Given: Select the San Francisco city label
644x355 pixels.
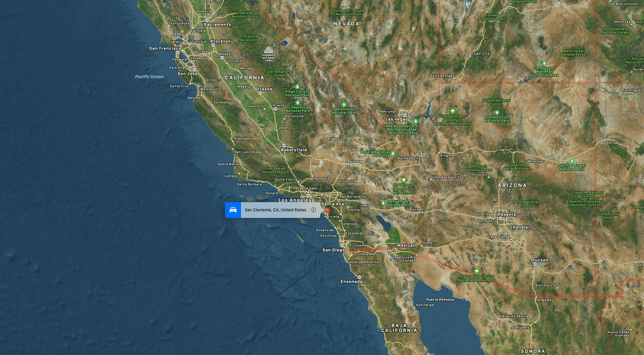Looking at the screenshot, I should [x=165, y=48].
